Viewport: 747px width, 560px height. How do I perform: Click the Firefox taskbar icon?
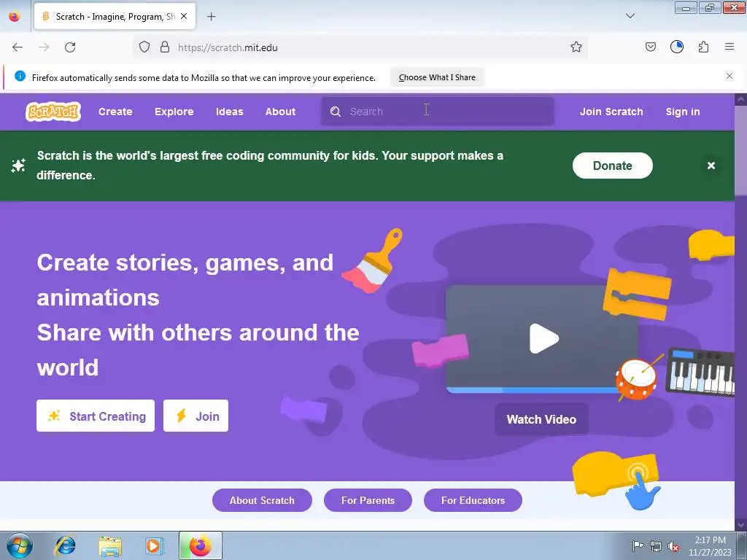coord(201,545)
